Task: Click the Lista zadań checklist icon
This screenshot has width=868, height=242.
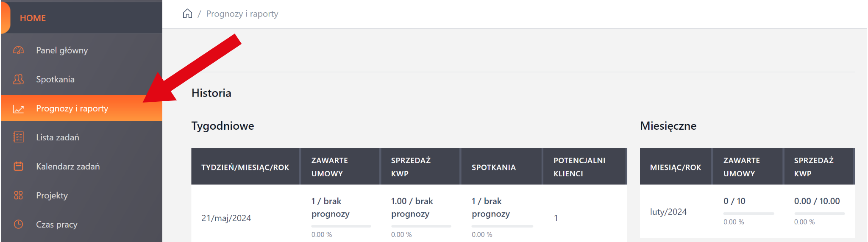Action: click(18, 137)
